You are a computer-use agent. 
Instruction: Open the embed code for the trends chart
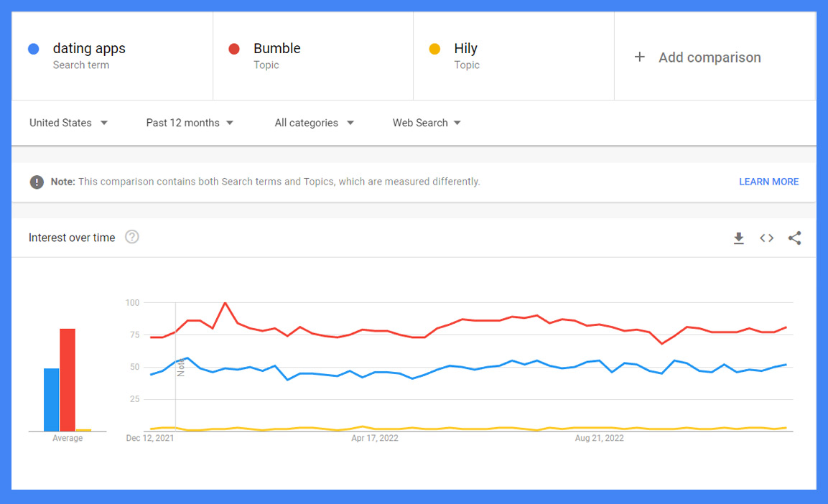pos(766,238)
